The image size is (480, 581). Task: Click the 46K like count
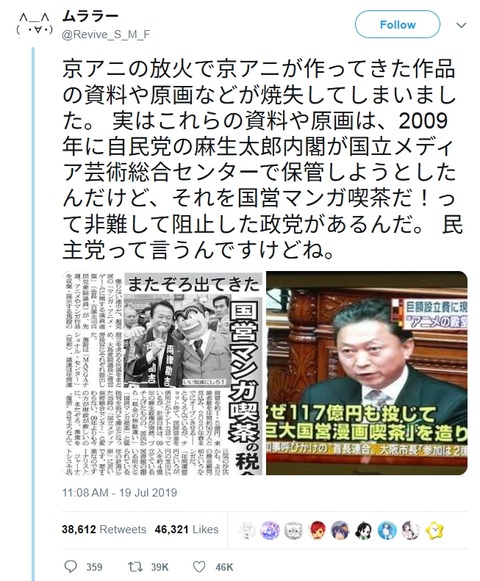(x=224, y=567)
